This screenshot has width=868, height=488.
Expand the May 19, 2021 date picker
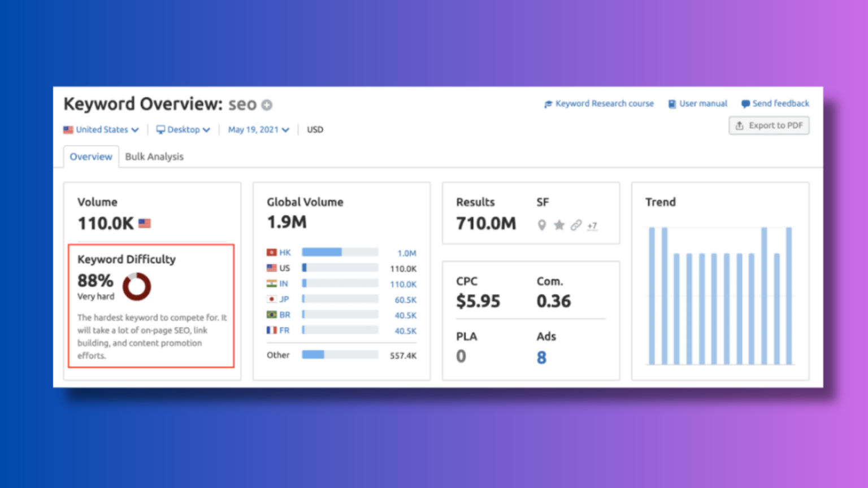coord(258,130)
